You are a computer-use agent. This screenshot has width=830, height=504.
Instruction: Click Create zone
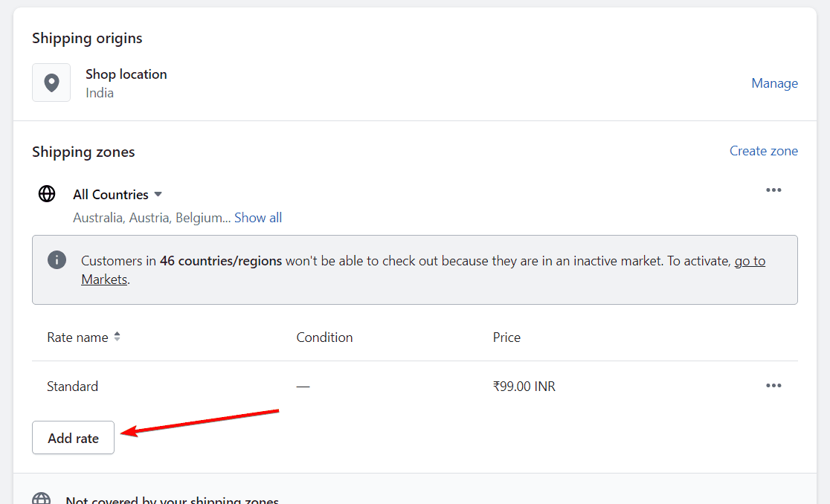[763, 150]
